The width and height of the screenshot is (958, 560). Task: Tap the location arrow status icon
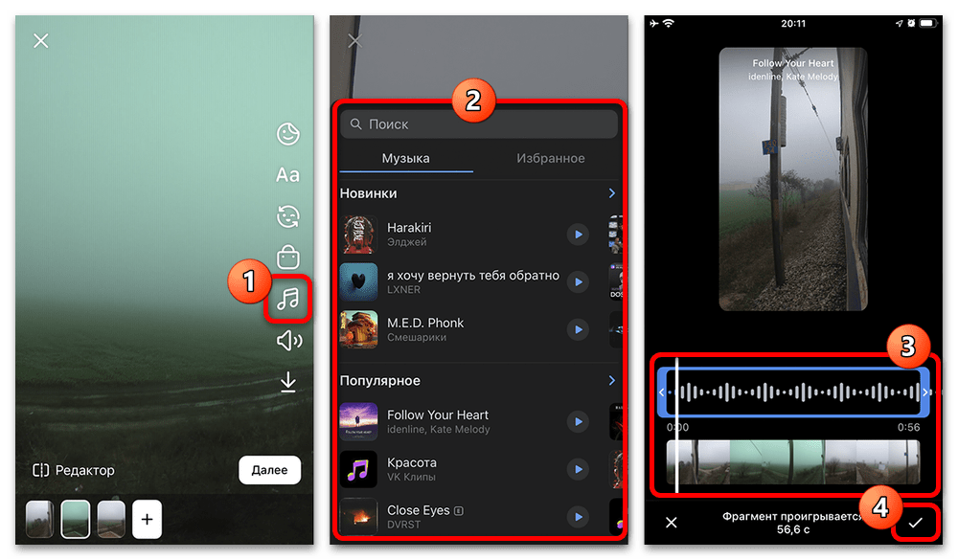[x=899, y=23]
